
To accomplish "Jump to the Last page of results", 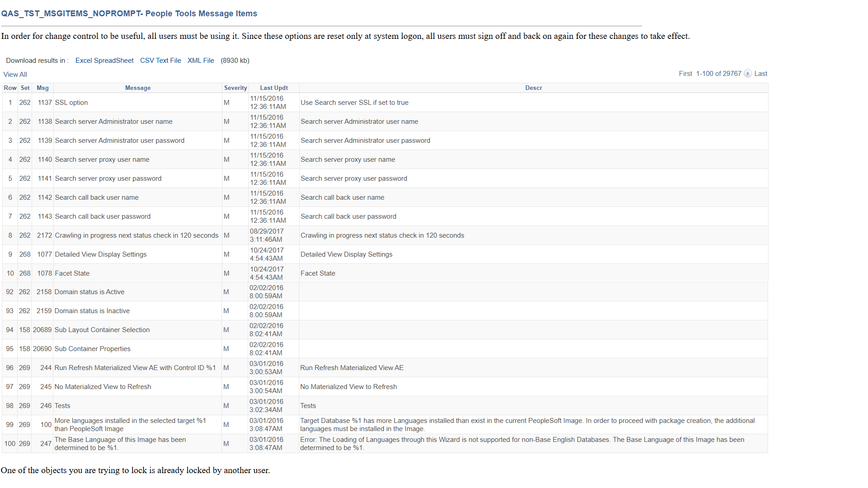I will (x=761, y=73).
